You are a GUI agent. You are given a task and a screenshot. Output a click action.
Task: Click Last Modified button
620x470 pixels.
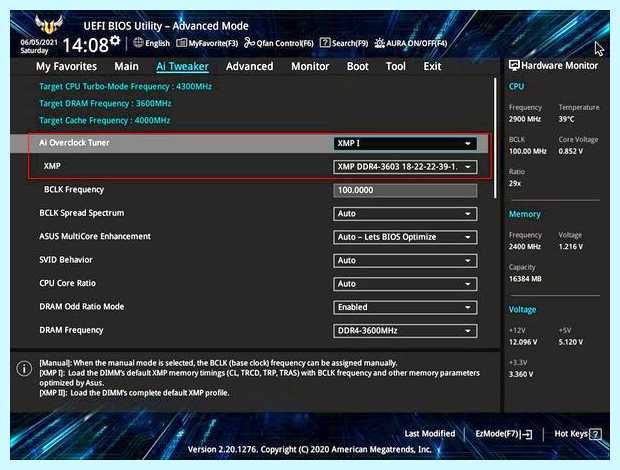coord(429,434)
